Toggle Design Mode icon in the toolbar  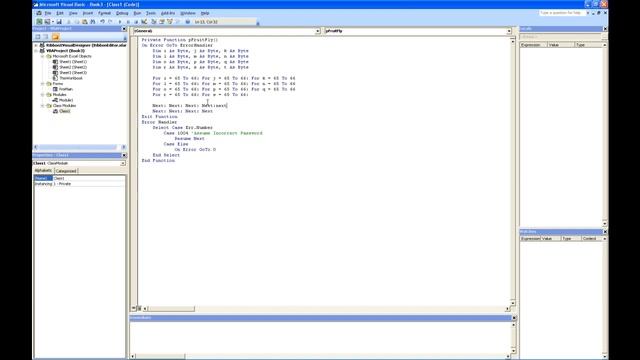(144, 22)
